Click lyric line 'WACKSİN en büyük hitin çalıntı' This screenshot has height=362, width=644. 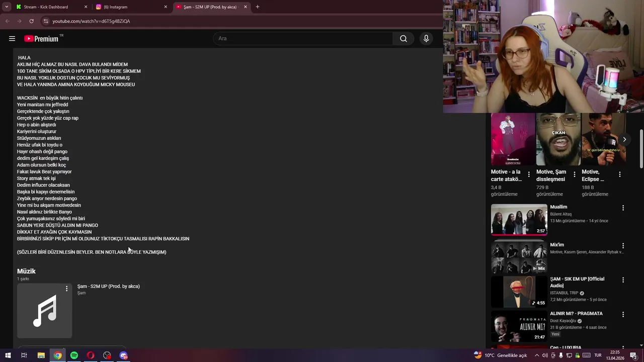coord(50,98)
